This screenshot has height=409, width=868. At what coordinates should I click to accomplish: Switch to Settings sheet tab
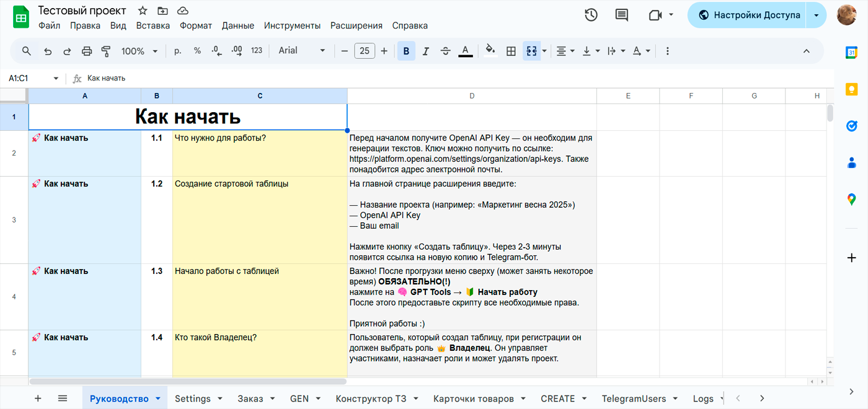tap(198, 398)
